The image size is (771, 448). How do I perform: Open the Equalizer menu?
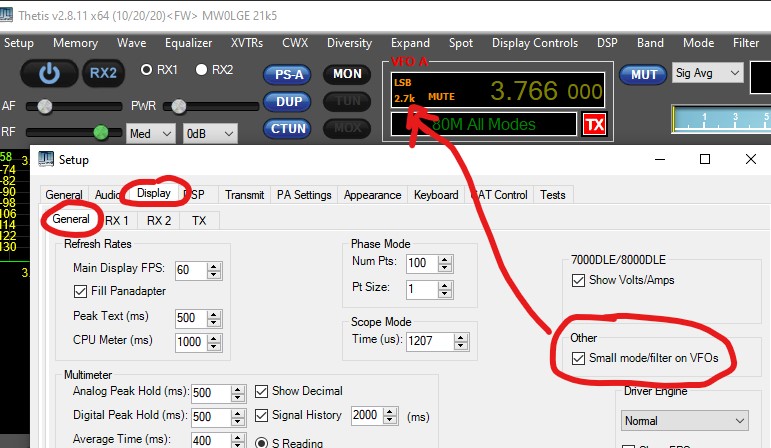[x=188, y=43]
